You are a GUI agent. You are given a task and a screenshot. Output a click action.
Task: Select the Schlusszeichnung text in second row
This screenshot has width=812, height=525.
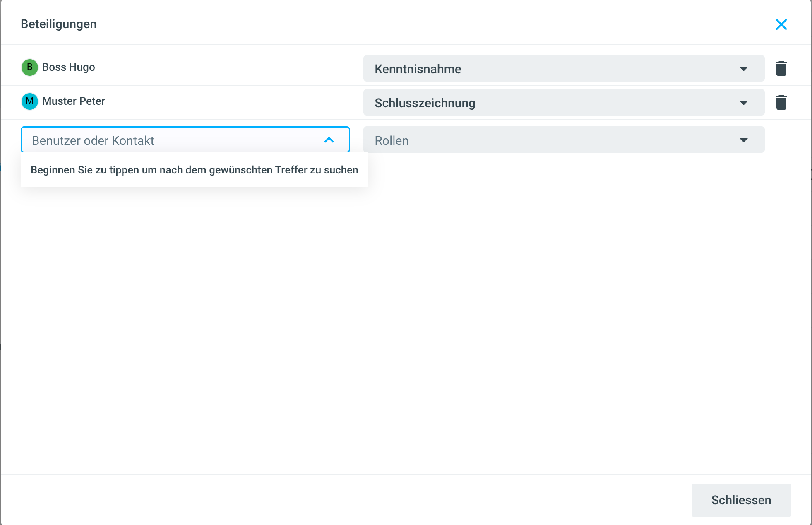pos(425,103)
